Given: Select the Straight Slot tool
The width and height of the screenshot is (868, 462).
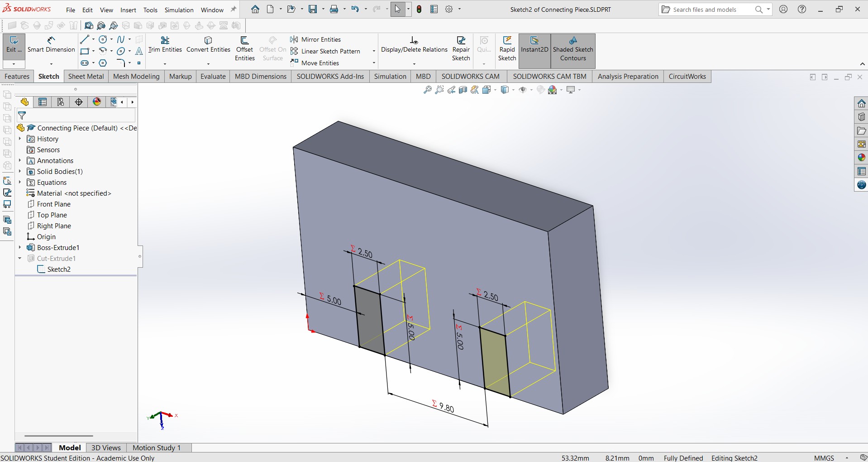Looking at the screenshot, I should click(85, 63).
